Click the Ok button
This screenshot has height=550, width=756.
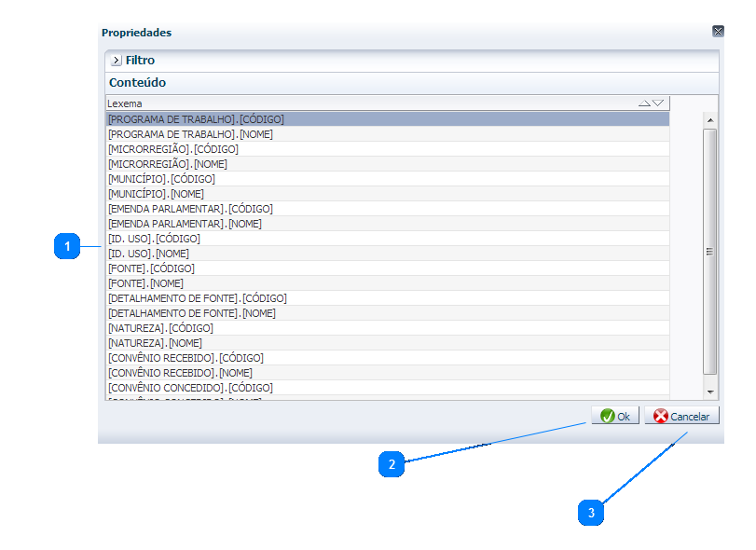pos(615,417)
